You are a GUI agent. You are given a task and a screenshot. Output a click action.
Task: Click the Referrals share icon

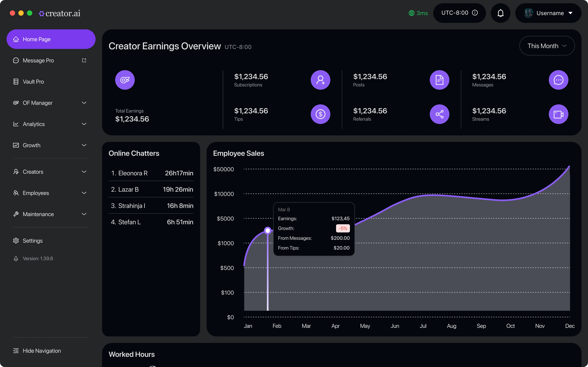[439, 114]
